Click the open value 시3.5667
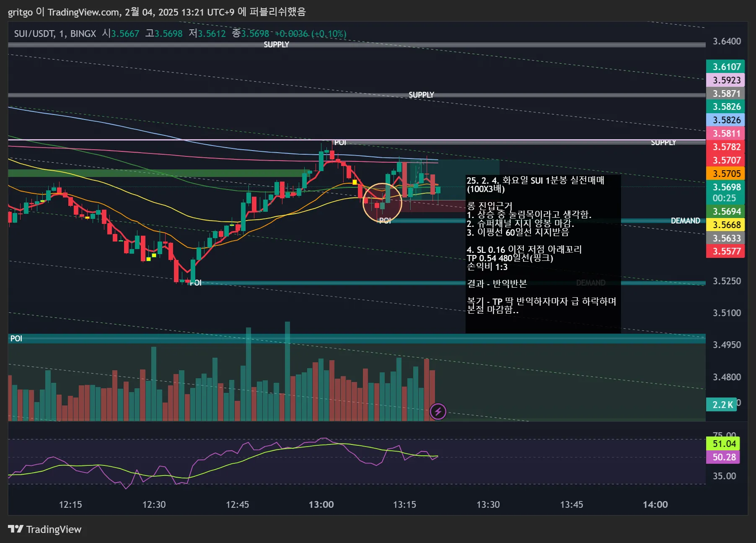 [121, 34]
